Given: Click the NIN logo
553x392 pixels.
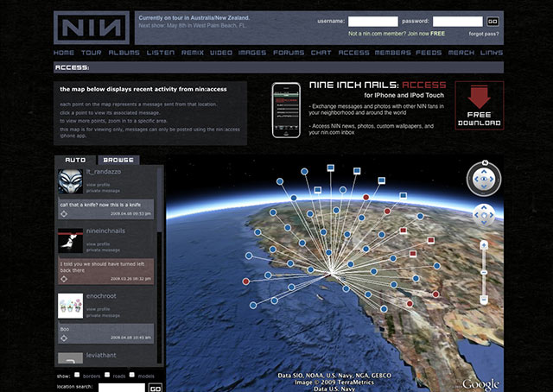Looking at the screenshot, I should [92, 28].
